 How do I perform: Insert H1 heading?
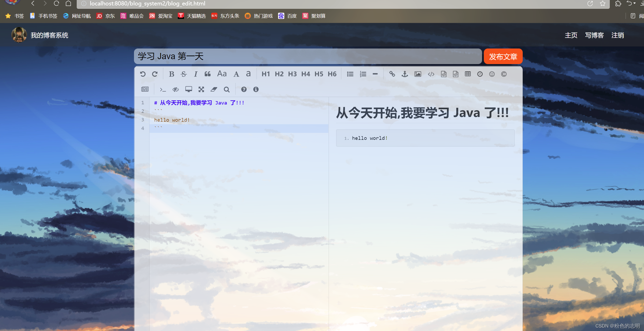(266, 74)
